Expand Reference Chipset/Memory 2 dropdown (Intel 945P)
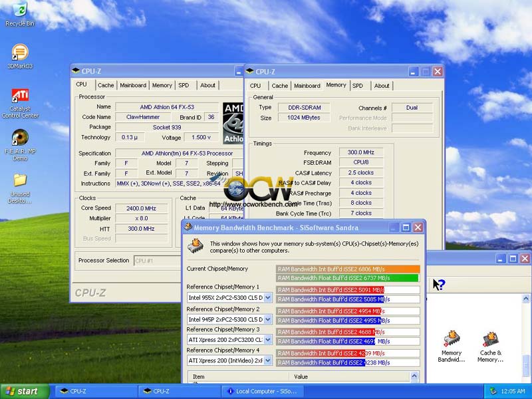Image resolution: width=532 pixels, height=399 pixels. tap(268, 319)
